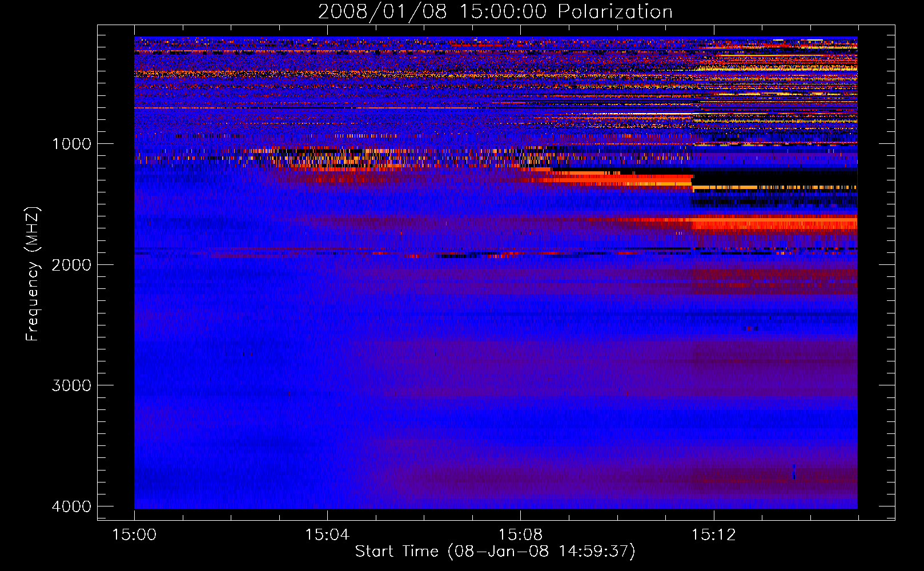Click the 15:12 time tick label
The width and height of the screenshot is (924, 571).
pyautogui.click(x=713, y=535)
